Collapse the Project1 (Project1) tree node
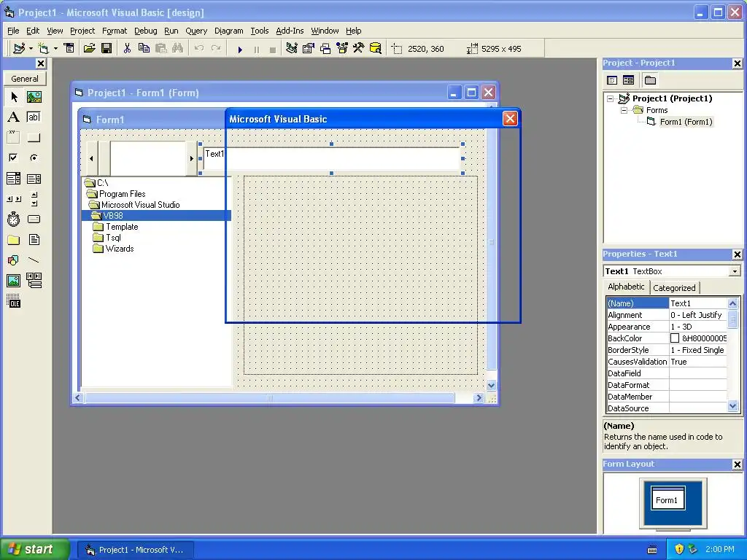The image size is (747, 560). pyautogui.click(x=611, y=98)
